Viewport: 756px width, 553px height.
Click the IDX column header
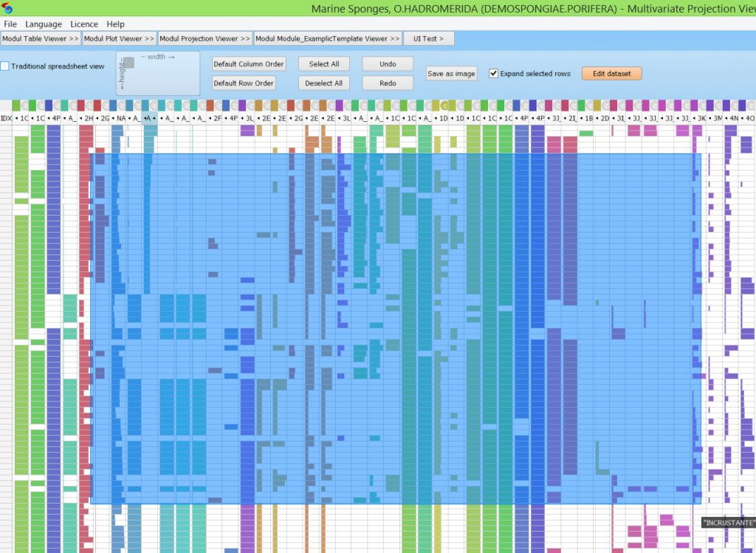coord(6,118)
